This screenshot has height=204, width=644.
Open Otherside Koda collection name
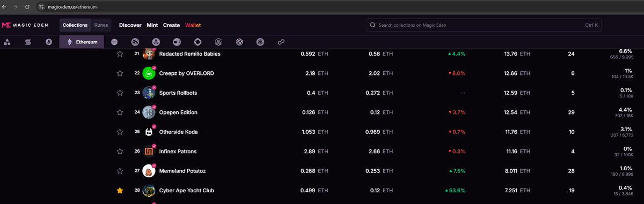(179, 132)
